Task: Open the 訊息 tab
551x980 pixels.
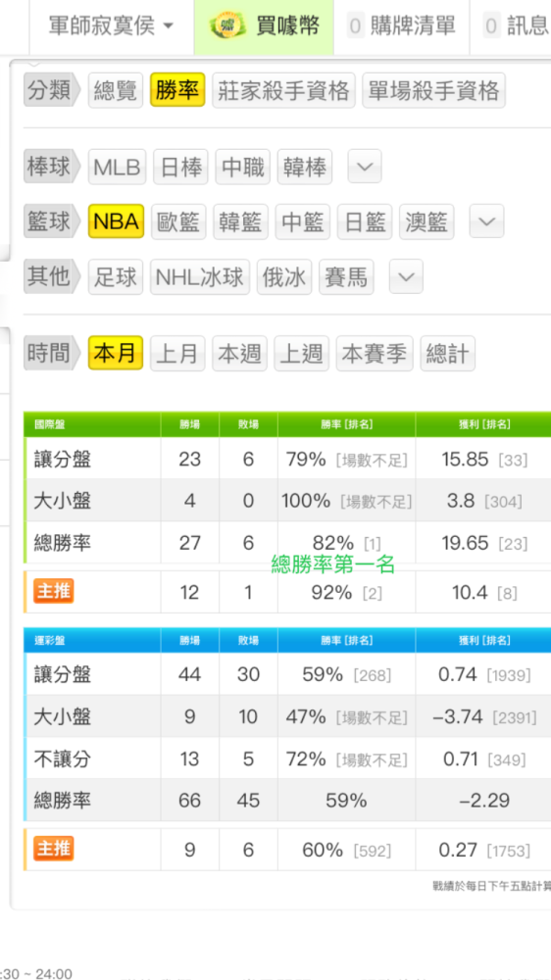Action: tap(513, 26)
